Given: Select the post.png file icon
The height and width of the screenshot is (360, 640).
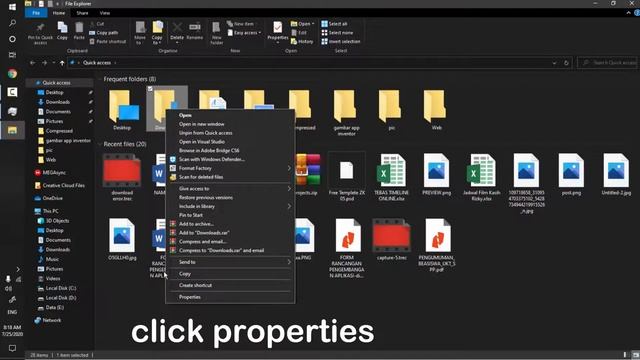Looking at the screenshot, I should point(571,171).
